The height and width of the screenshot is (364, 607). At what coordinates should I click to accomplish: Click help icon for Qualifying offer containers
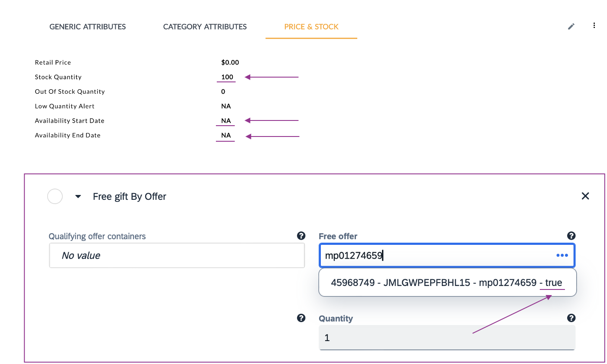[301, 236]
